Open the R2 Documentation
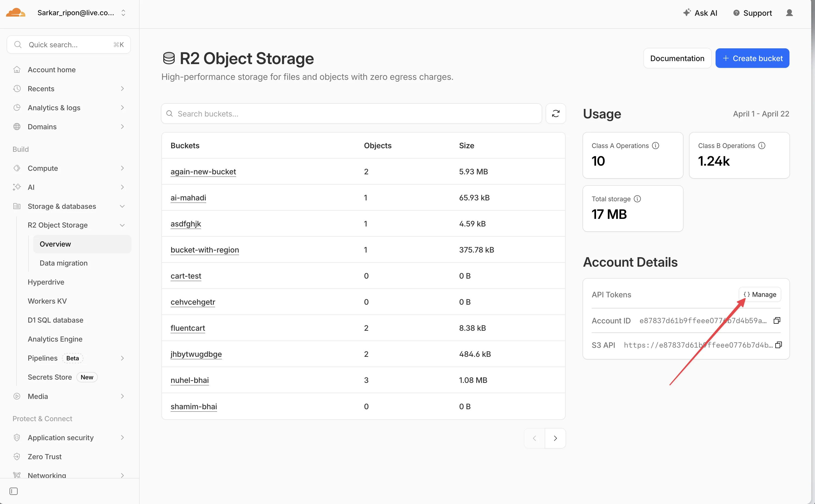 click(677, 58)
